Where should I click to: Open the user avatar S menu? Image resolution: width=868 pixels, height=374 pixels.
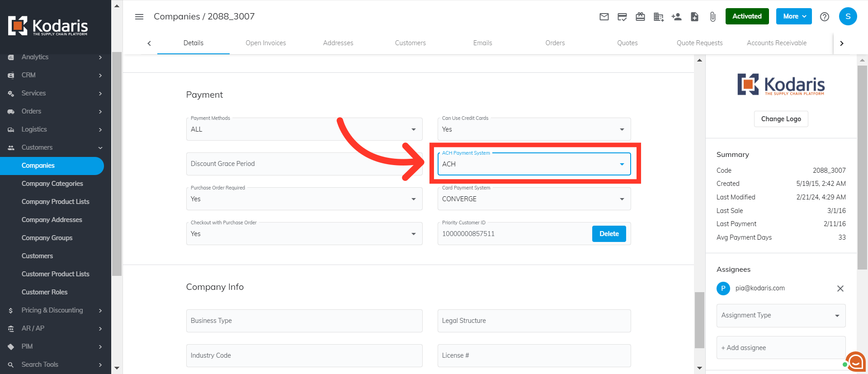848,16
